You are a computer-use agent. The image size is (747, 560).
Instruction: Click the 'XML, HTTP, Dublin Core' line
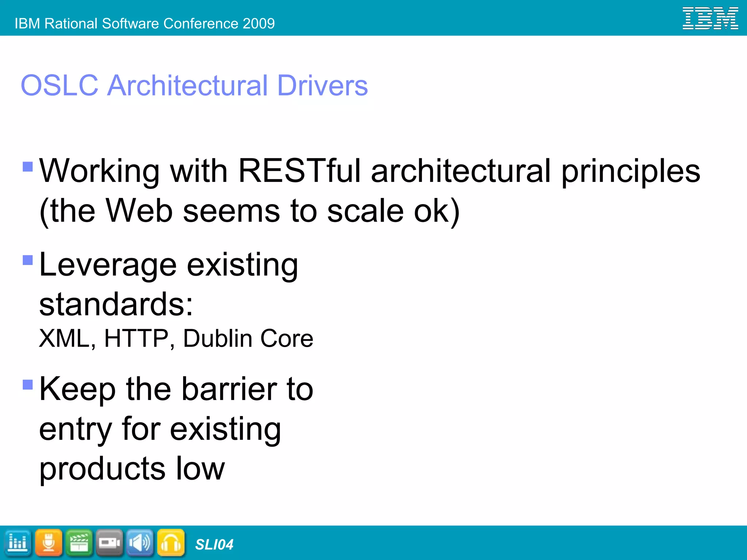tap(176, 338)
